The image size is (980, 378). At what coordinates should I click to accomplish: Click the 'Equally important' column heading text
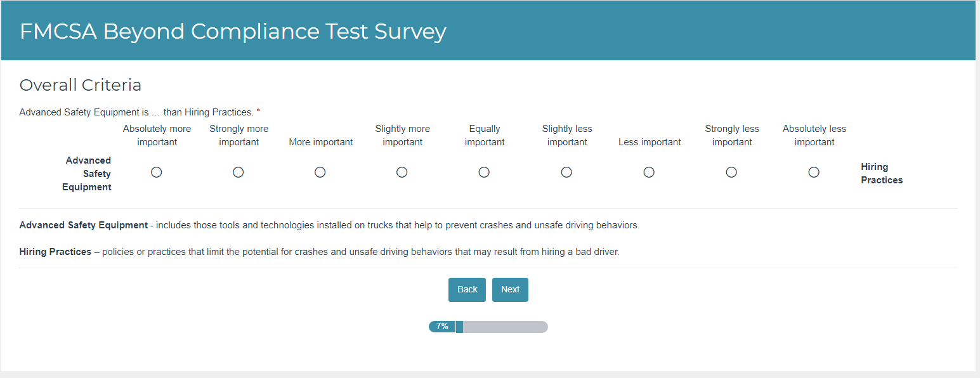485,136
